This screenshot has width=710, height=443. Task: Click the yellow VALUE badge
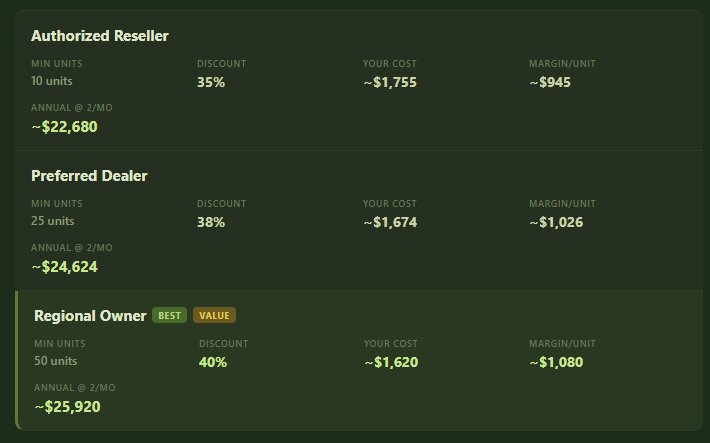coord(214,316)
